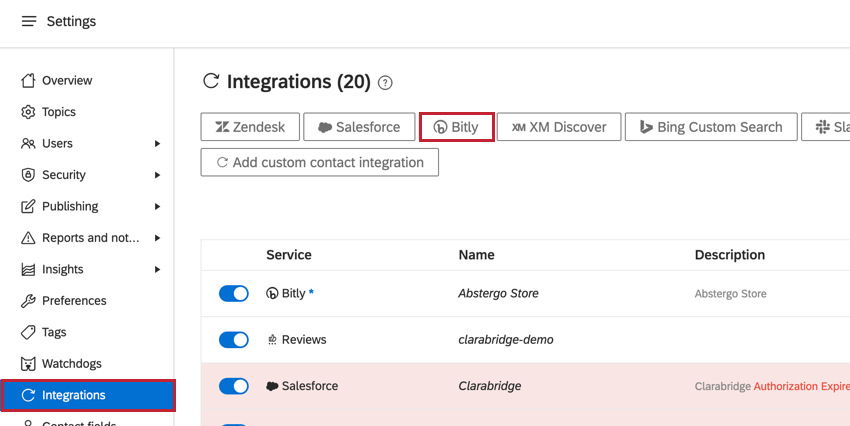Click the Reviews service icon in clarabridge-demo row
850x426 pixels.
pyautogui.click(x=272, y=340)
